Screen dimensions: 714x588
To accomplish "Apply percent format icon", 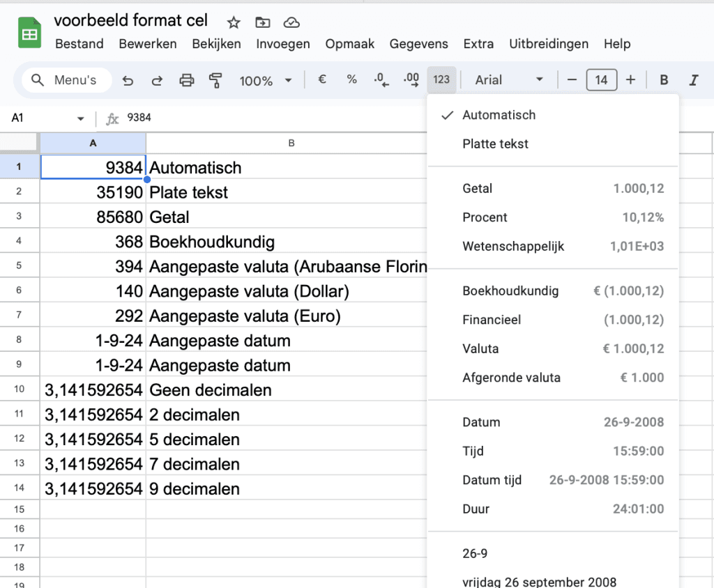I will pyautogui.click(x=351, y=79).
